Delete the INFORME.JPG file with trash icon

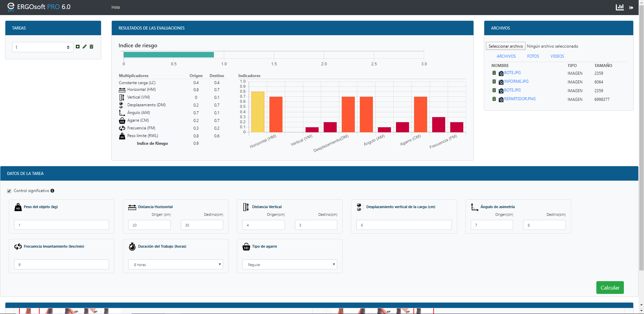494,81
